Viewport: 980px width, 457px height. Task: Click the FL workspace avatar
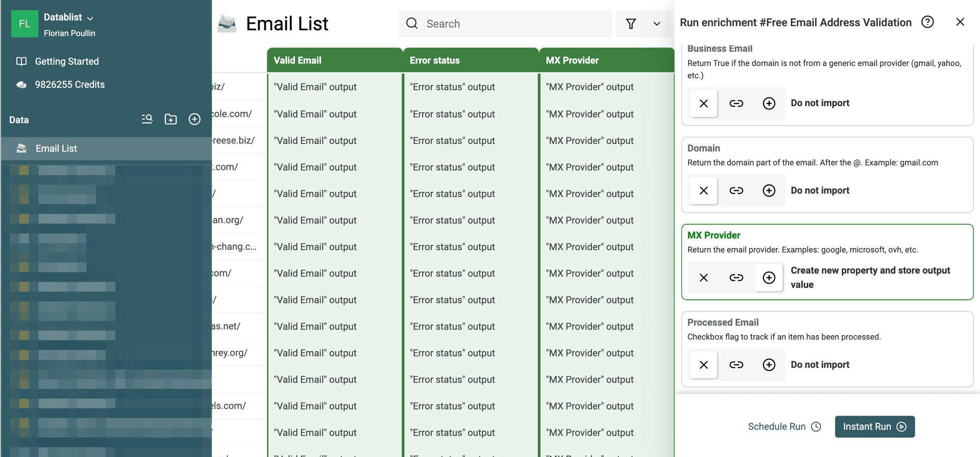coord(24,24)
